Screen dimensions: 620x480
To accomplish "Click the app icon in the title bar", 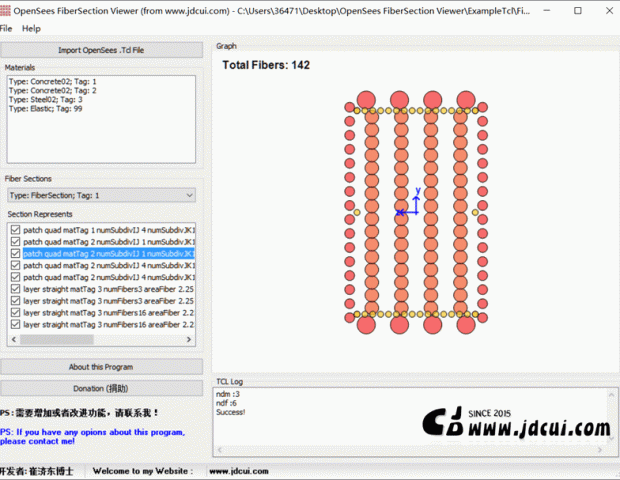I will (x=7, y=9).
